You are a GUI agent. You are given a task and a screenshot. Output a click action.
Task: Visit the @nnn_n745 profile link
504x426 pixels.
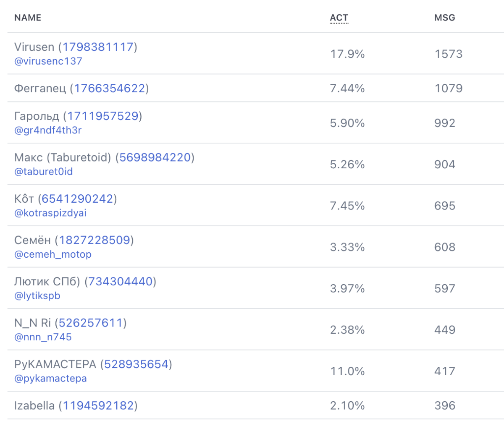pos(43,337)
